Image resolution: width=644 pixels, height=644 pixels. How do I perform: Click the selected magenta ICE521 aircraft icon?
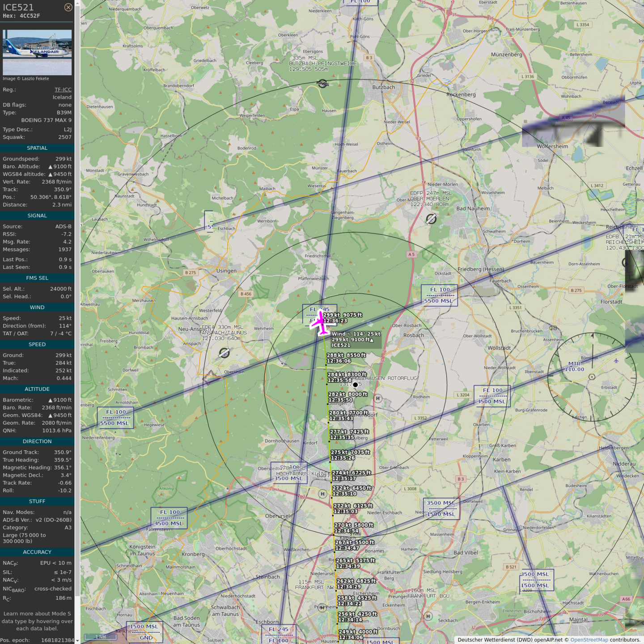point(321,323)
